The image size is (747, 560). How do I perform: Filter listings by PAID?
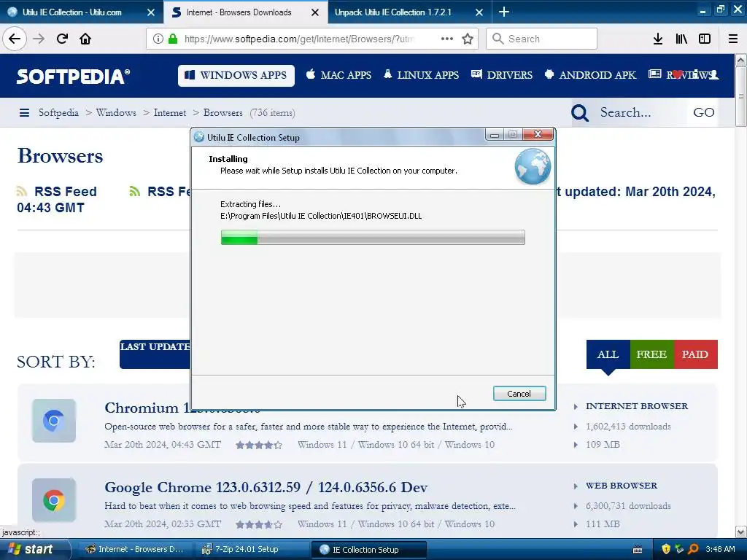coord(695,354)
